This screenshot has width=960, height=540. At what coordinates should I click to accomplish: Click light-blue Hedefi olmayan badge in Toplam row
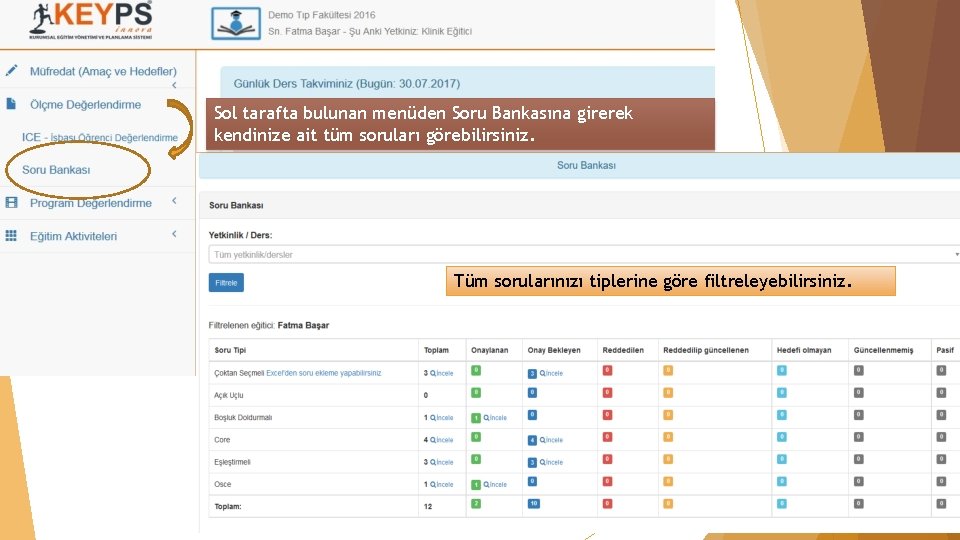click(782, 503)
